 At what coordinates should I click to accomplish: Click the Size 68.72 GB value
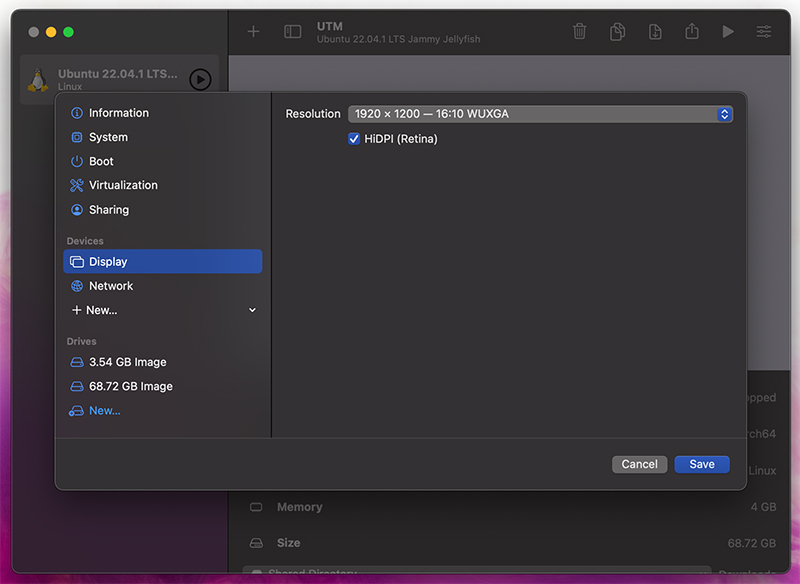click(x=752, y=543)
